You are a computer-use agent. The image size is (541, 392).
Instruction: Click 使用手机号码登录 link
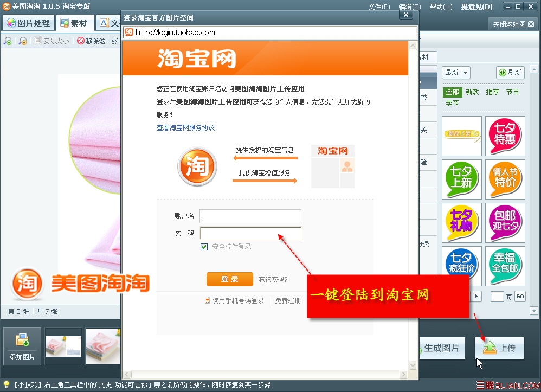(x=235, y=300)
